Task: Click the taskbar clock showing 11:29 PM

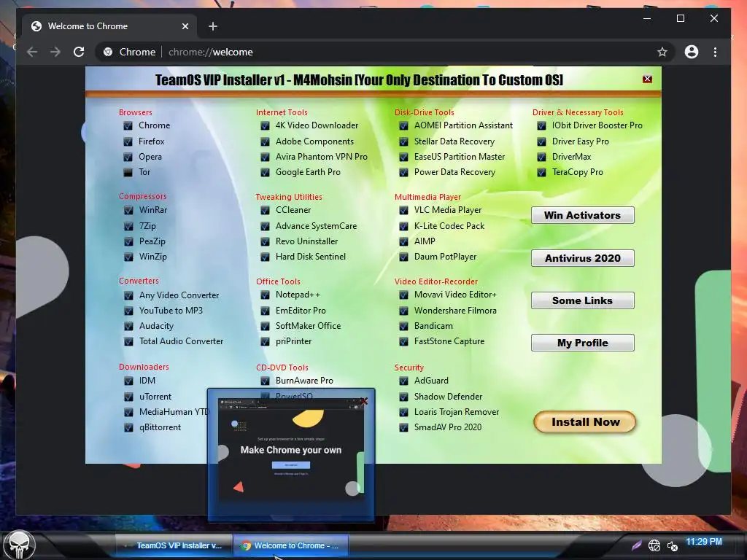Action: click(704, 542)
